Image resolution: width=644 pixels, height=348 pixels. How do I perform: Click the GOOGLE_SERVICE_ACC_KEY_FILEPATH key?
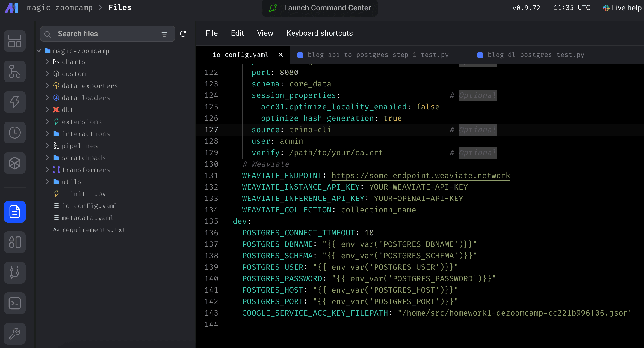(315, 313)
